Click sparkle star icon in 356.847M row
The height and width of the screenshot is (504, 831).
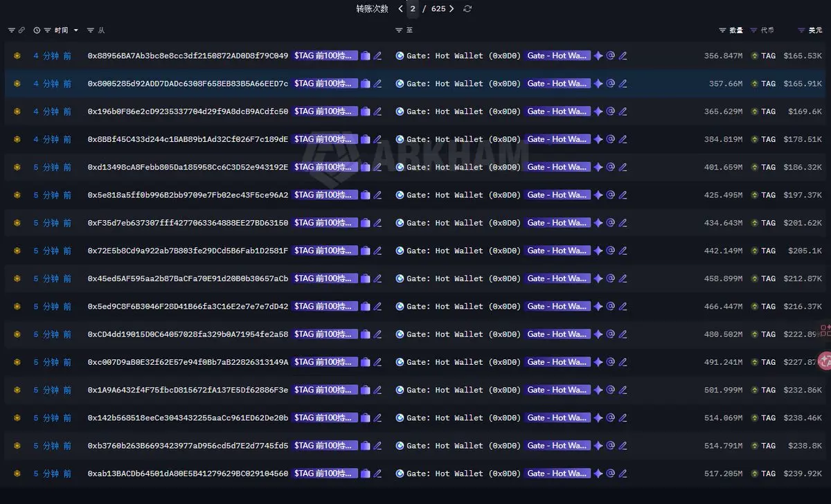(x=598, y=55)
